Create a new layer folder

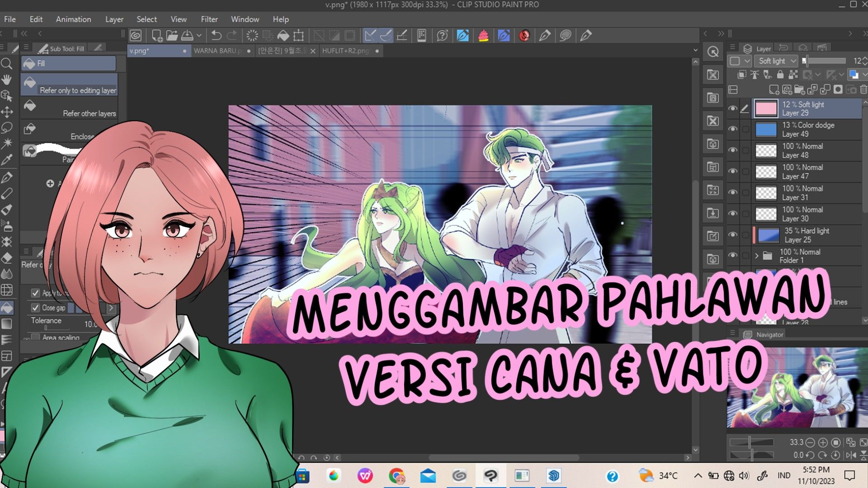pos(799,89)
